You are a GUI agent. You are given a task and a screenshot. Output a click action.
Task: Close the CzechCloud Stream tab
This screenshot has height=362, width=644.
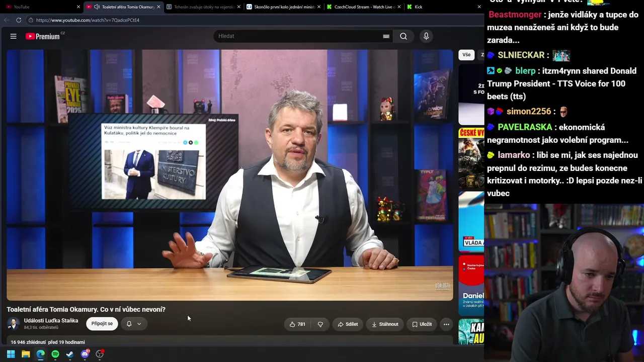coord(398,7)
